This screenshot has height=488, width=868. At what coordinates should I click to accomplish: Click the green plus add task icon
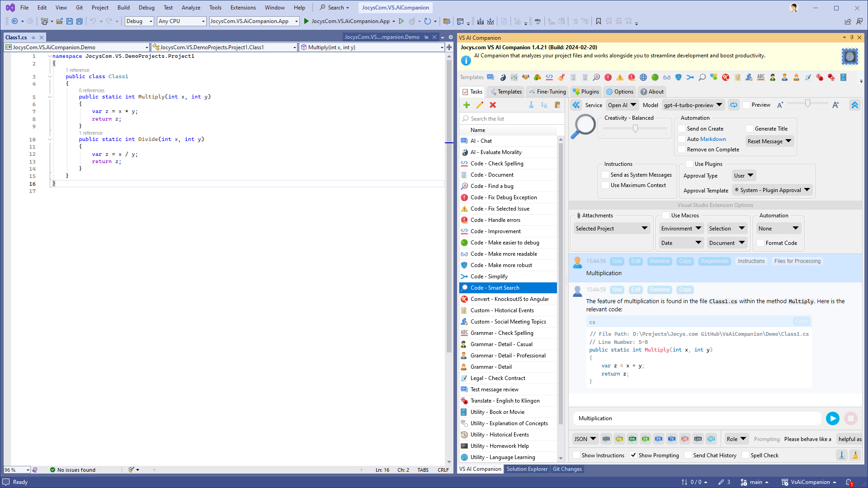point(467,105)
